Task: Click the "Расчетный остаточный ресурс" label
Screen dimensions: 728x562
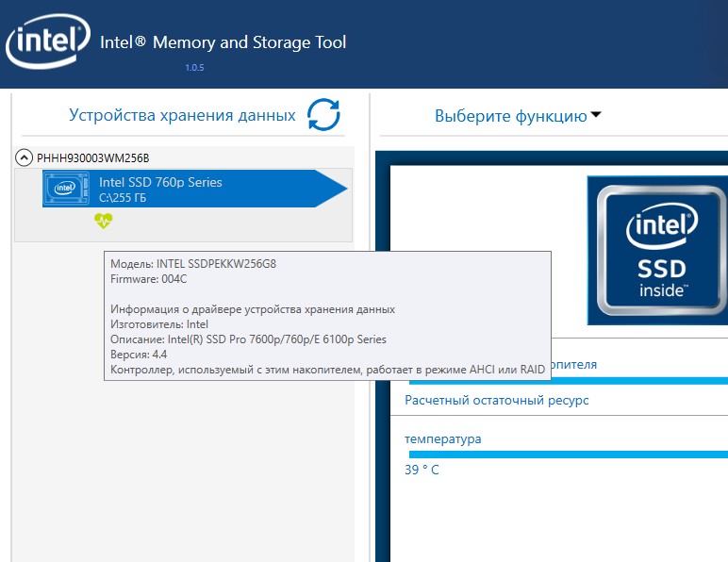Action: [496, 400]
